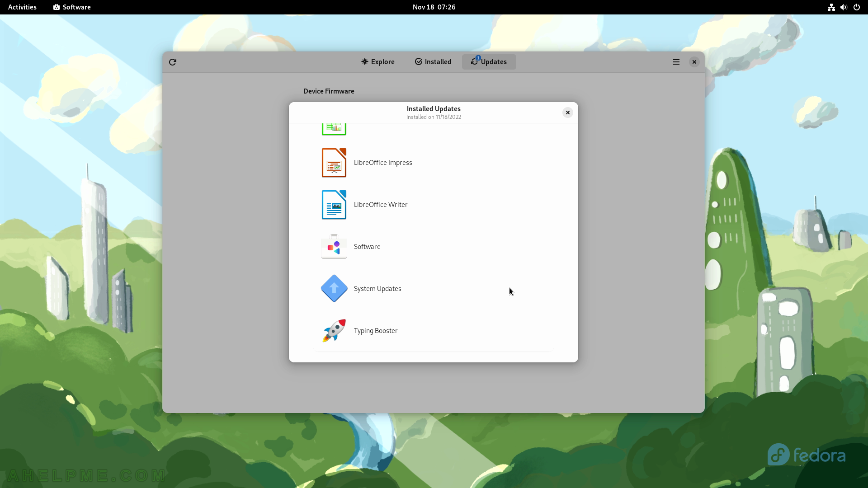This screenshot has height=488, width=868.
Task: Click the LibreOffice Writer icon
Action: [x=334, y=205]
